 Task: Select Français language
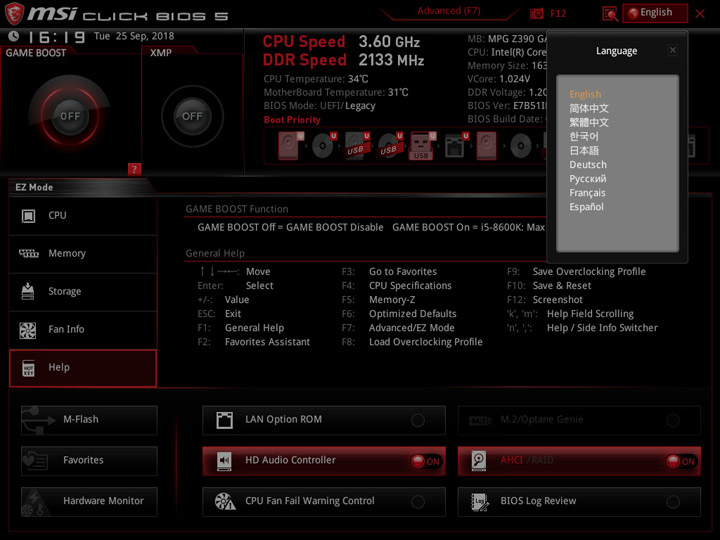587,193
